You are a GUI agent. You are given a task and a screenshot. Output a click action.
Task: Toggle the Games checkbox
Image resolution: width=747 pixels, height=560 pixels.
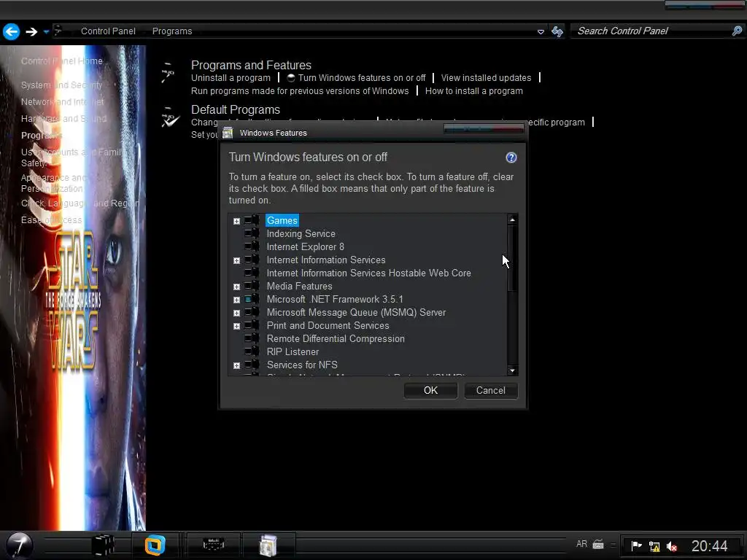click(x=248, y=220)
